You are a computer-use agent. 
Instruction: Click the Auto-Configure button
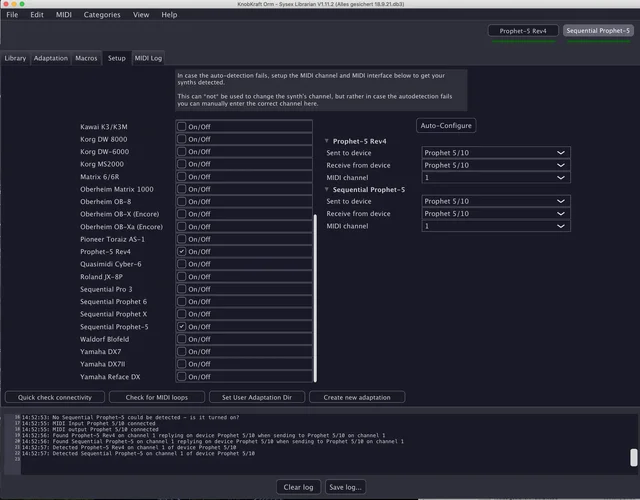click(x=446, y=126)
